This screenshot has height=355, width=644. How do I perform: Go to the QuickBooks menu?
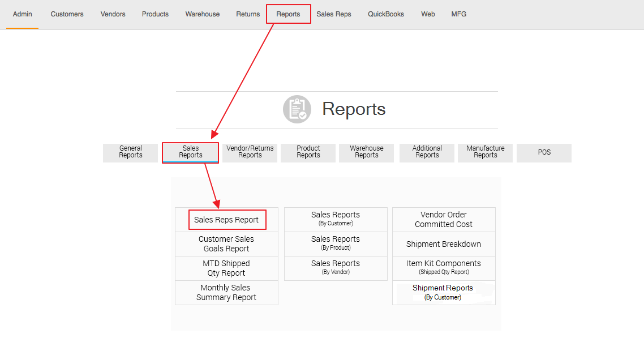pyautogui.click(x=386, y=14)
